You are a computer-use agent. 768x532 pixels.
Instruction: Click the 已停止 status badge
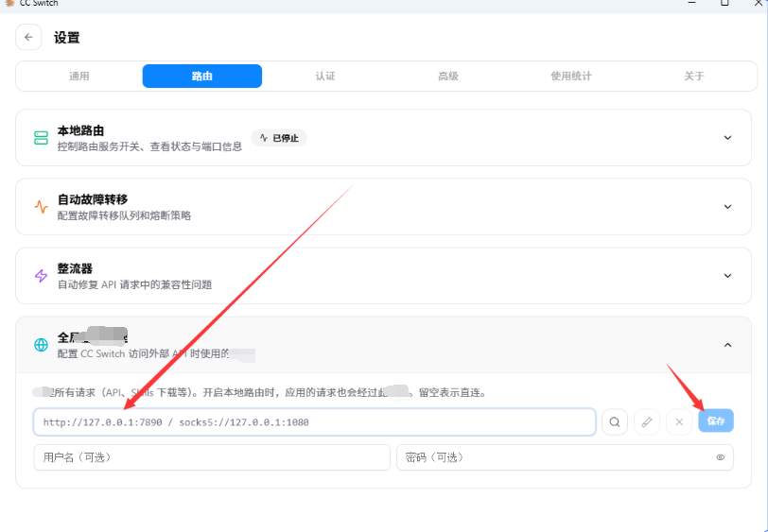coord(279,138)
